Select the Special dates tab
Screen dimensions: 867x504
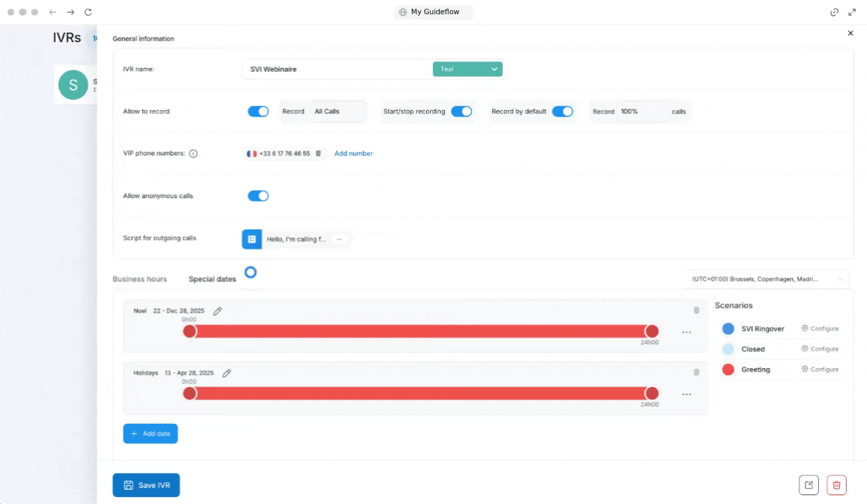[x=212, y=279]
